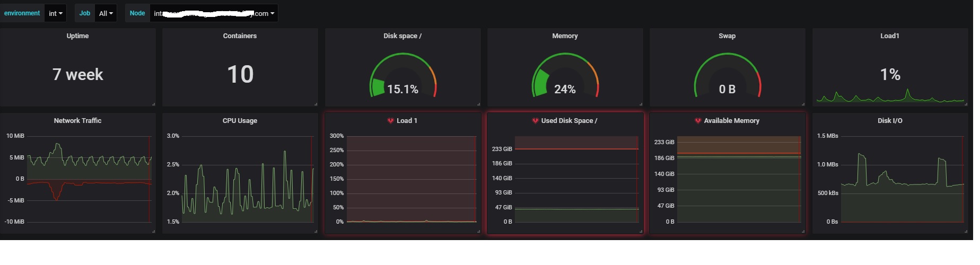The width and height of the screenshot is (980, 265).
Task: Click the Containers count value 10
Action: [x=240, y=74]
